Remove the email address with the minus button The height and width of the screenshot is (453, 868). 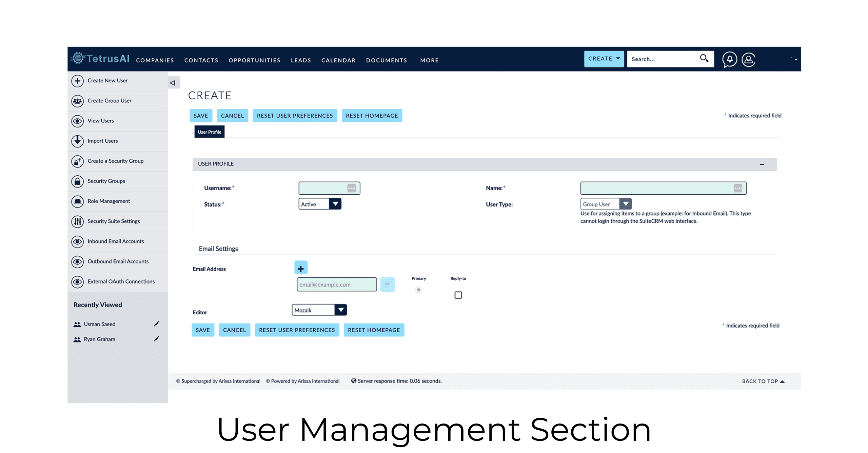point(387,284)
